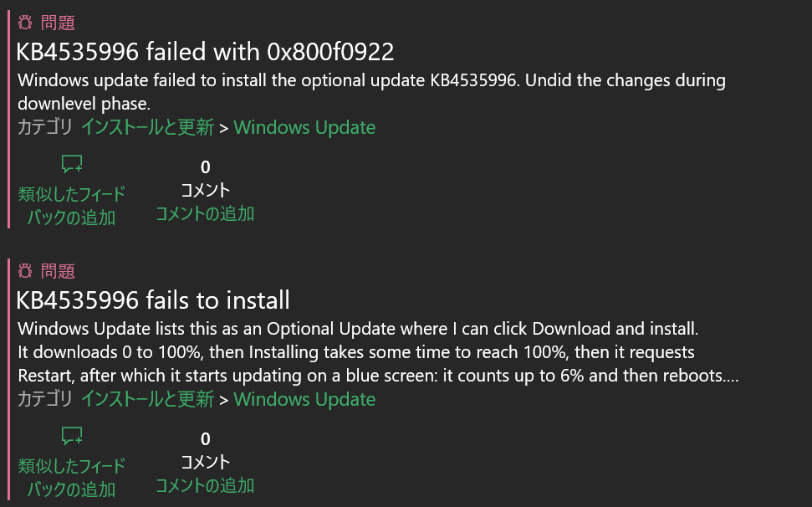Select '類似したフィードバックの追加' for first item
812x507 pixels.
71,206
